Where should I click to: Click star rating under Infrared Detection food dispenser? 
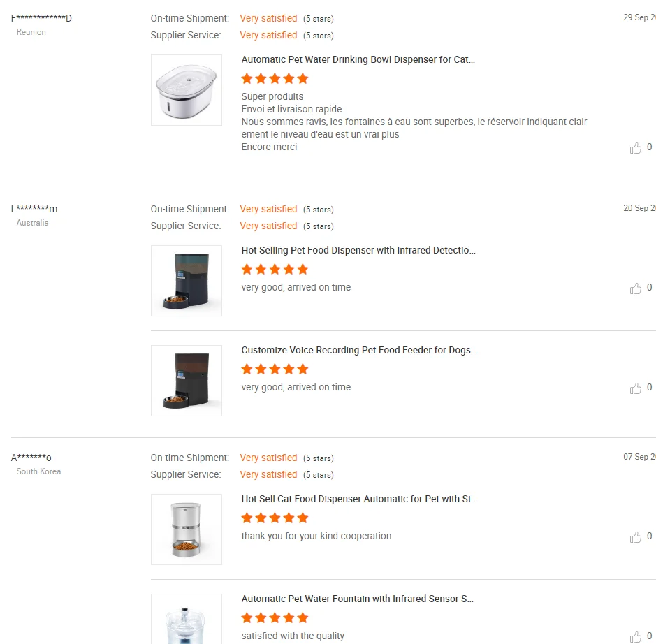(275, 270)
